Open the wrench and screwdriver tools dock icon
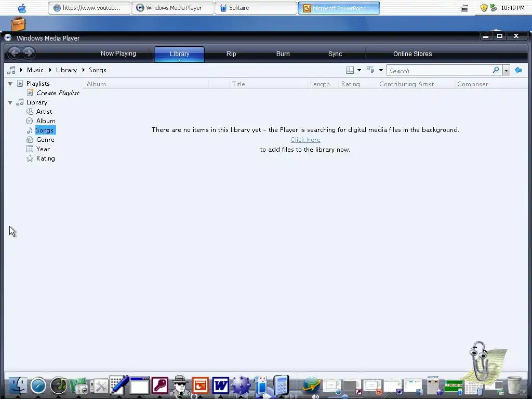 pyautogui.click(x=100, y=387)
